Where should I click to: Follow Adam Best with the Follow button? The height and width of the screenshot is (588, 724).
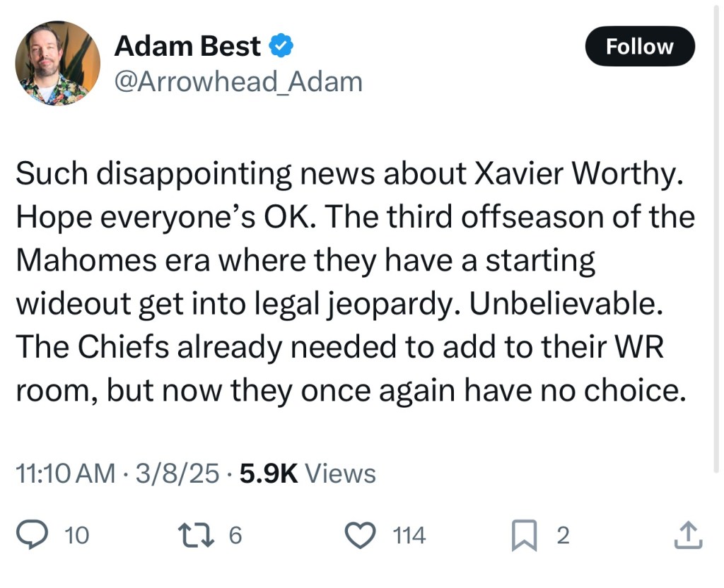pyautogui.click(x=640, y=47)
